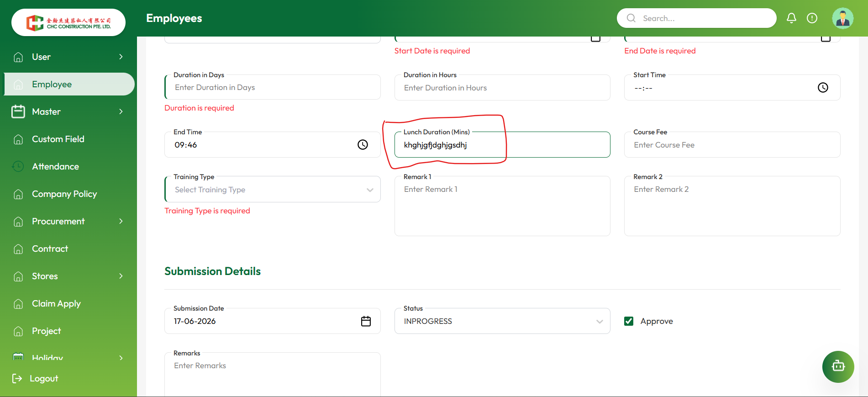Expand the Procurement menu chevron
868x397 pixels.
(121, 221)
